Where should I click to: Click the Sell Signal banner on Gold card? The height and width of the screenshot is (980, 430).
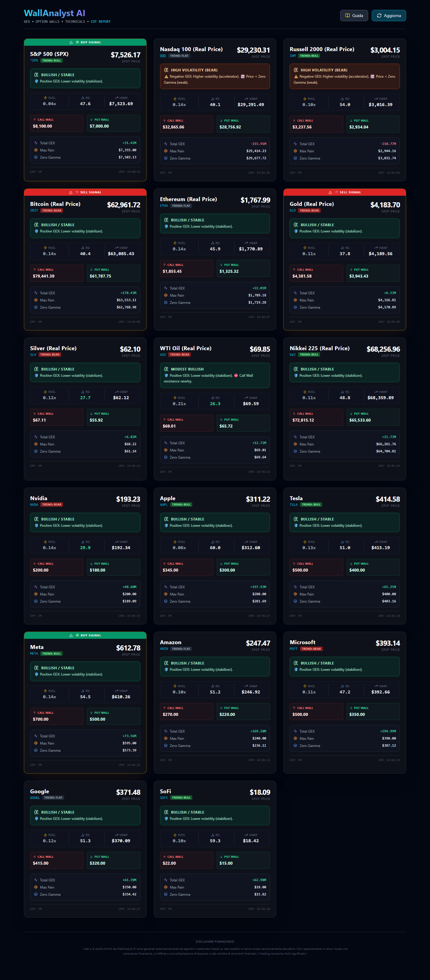click(345, 192)
